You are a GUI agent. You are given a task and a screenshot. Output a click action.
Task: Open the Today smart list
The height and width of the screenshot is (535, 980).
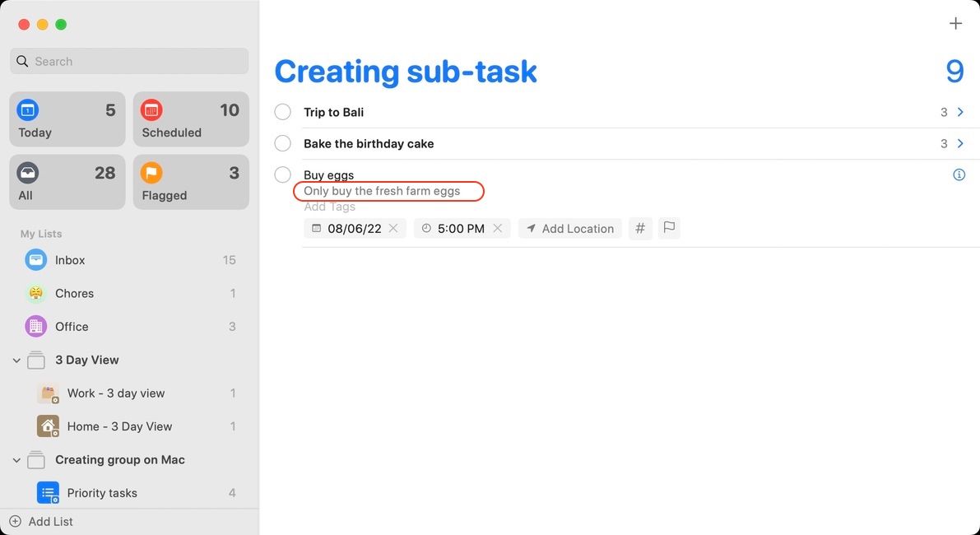pyautogui.click(x=67, y=119)
